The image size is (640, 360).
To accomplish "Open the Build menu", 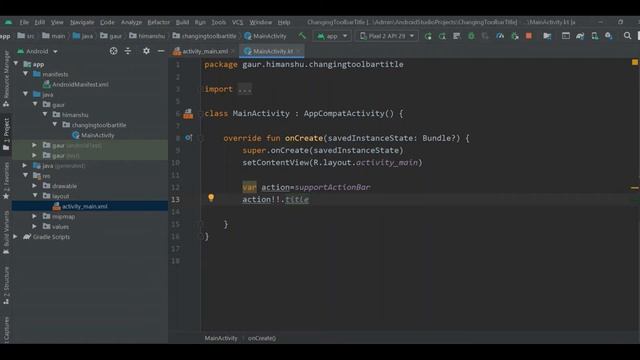I will [182, 22].
